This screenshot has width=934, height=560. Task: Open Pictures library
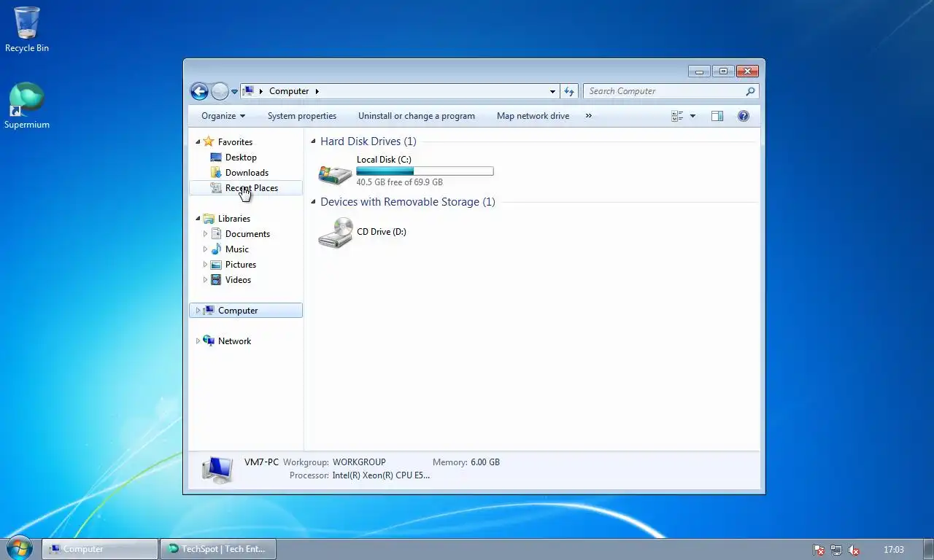click(x=240, y=265)
